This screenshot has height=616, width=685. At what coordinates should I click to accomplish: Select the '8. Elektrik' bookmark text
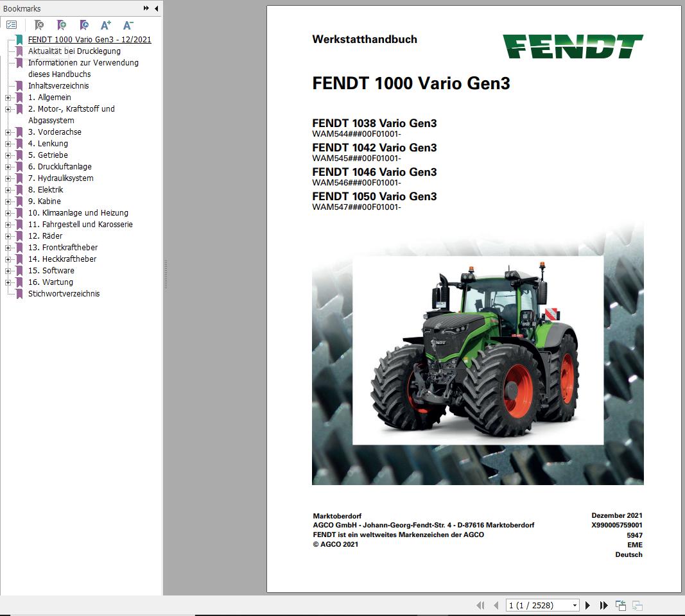[46, 189]
